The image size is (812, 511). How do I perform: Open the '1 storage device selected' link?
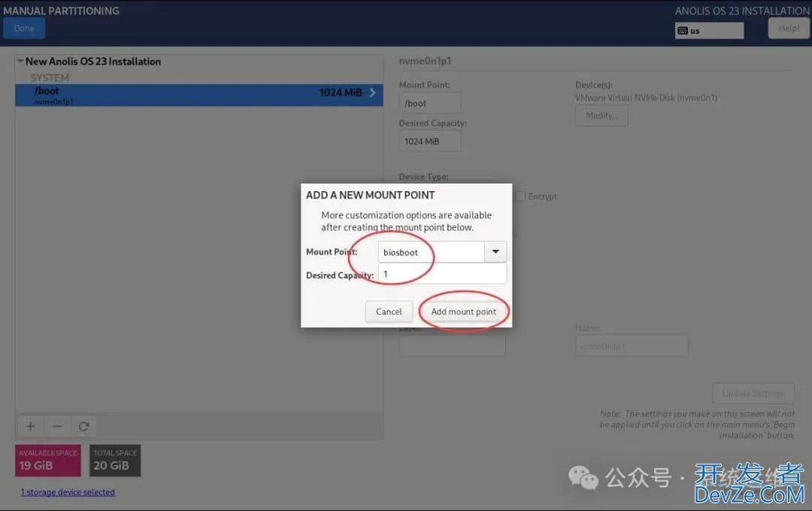point(68,492)
